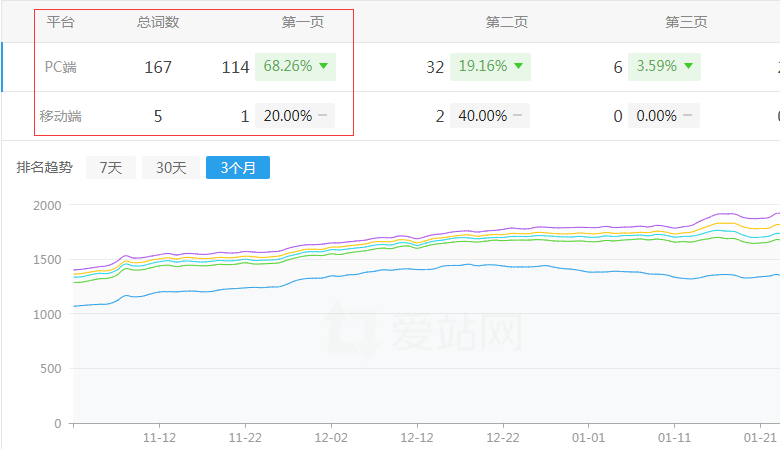This screenshot has width=780, height=449.
Task: Click the 总词数 column header
Action: [x=158, y=22]
